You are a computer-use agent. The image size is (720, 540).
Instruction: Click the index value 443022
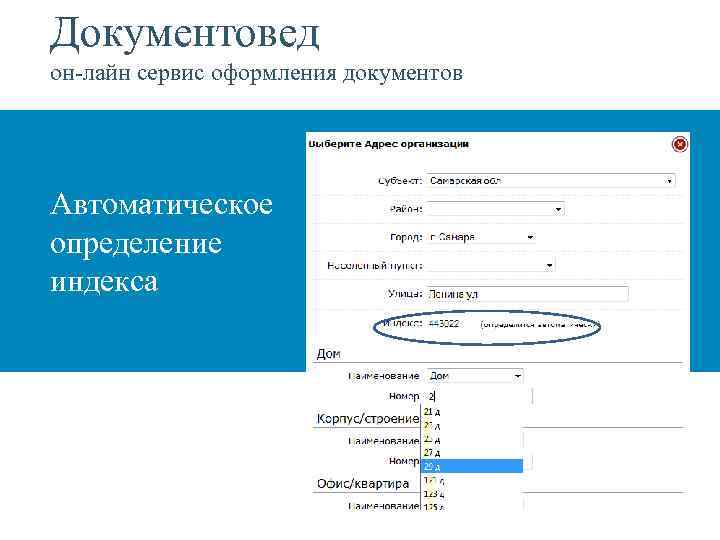tap(444, 324)
